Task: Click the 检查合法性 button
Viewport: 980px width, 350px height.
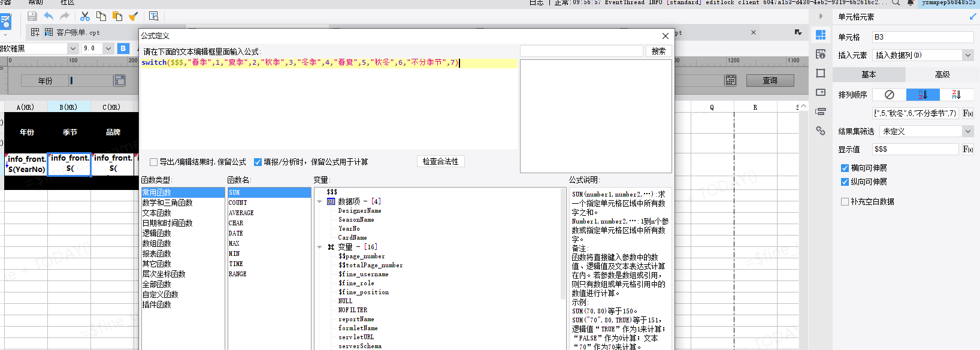Action: [x=440, y=161]
